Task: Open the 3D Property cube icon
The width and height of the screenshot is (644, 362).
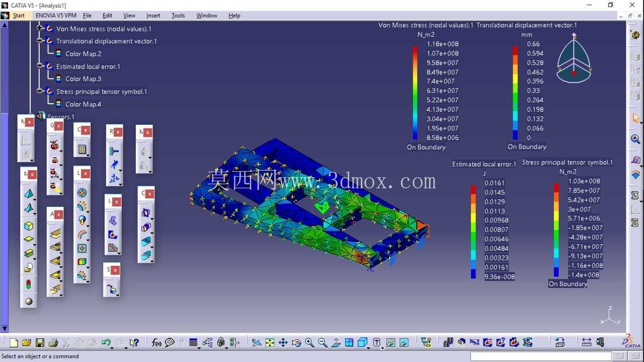Action: [29, 226]
